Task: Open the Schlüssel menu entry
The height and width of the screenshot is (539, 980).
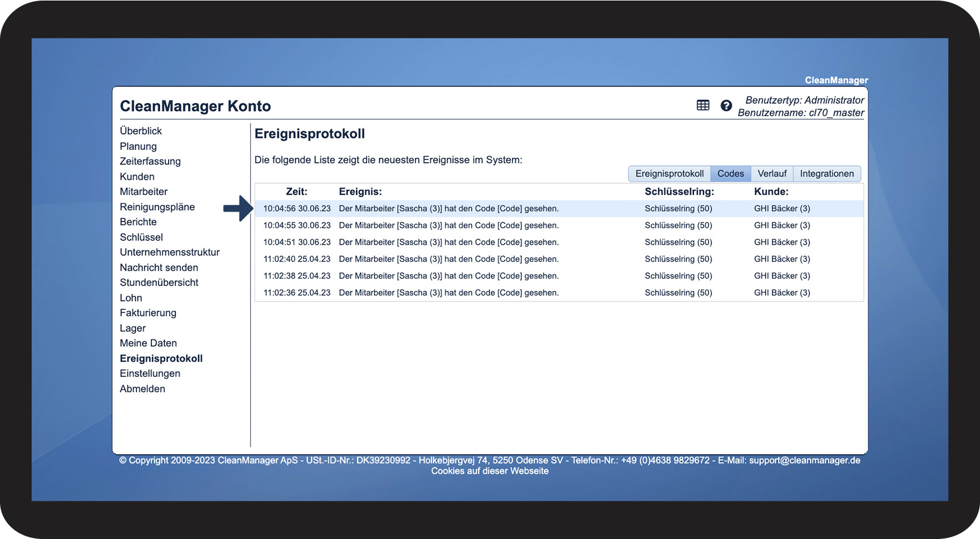Action: pyautogui.click(x=141, y=237)
